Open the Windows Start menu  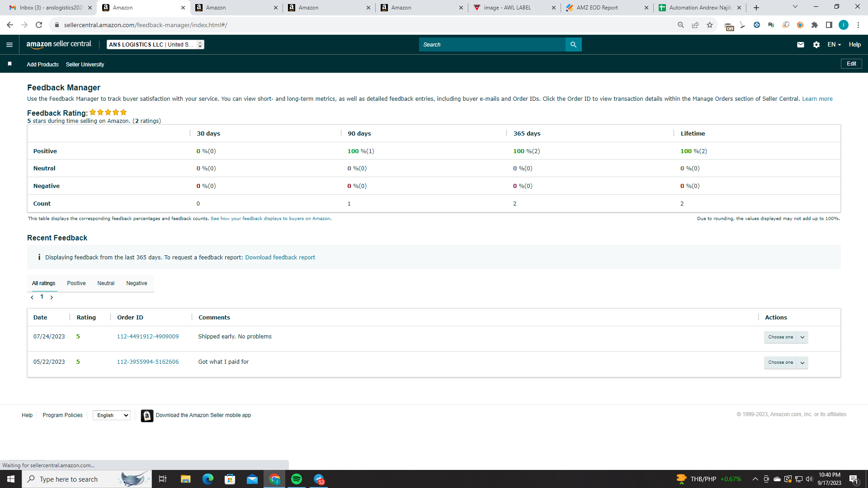click(x=11, y=479)
